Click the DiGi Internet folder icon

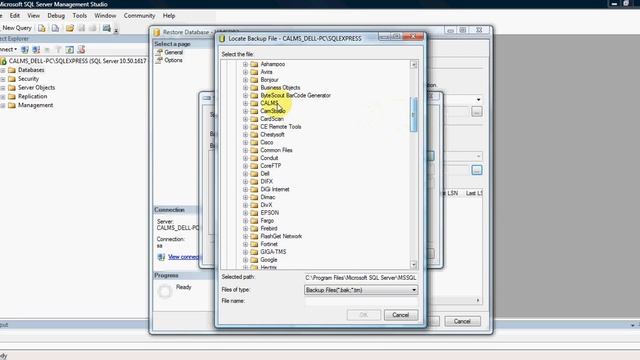pyautogui.click(x=254, y=189)
